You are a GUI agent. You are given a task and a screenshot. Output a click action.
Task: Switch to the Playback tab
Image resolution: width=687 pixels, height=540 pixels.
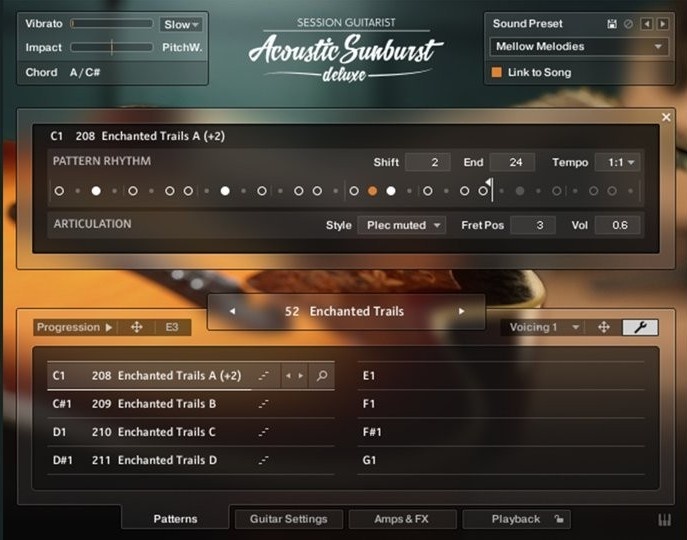click(x=516, y=519)
